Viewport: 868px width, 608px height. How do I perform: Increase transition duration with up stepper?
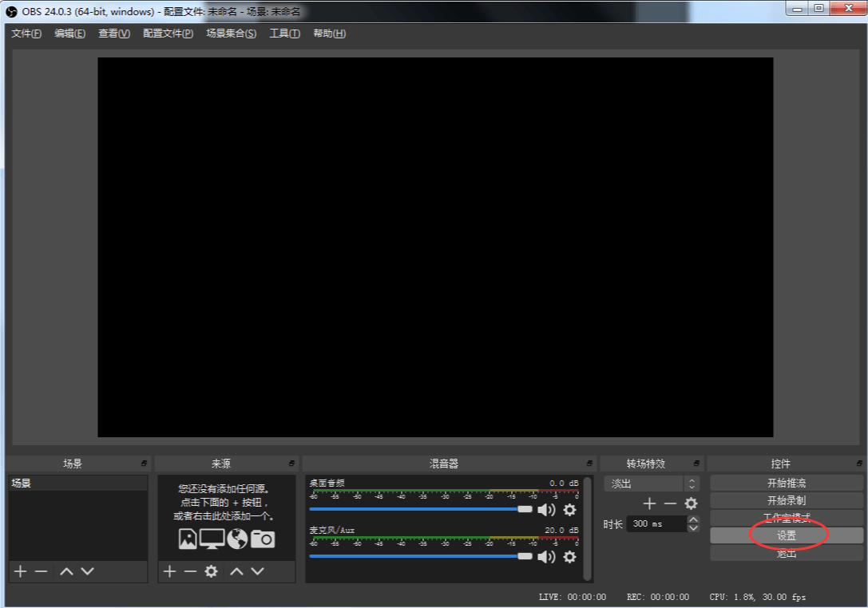693,519
